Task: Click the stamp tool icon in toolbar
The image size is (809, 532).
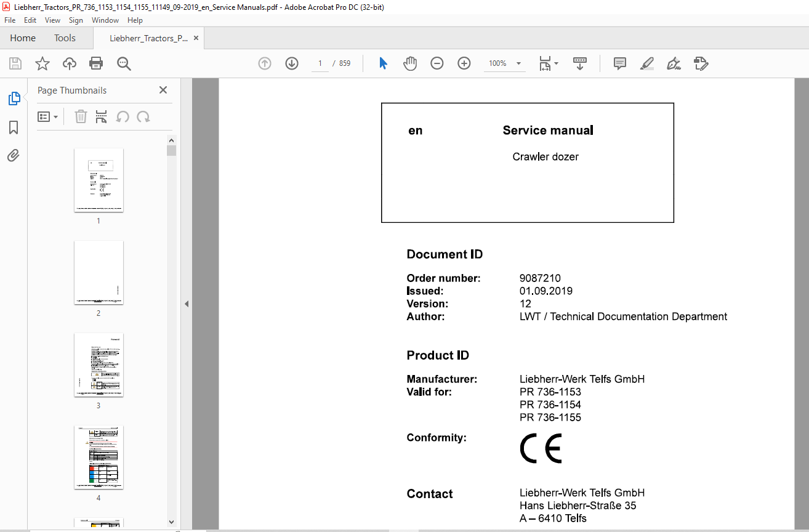Action: 701,63
